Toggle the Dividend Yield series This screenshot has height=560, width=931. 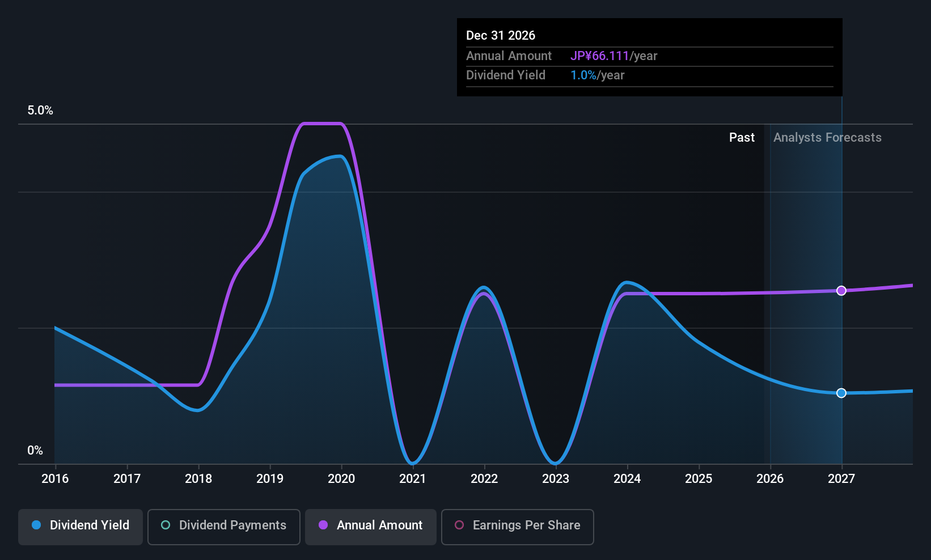[x=81, y=527]
